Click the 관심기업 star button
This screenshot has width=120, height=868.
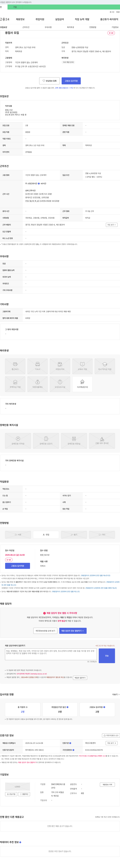[x=11, y=794]
